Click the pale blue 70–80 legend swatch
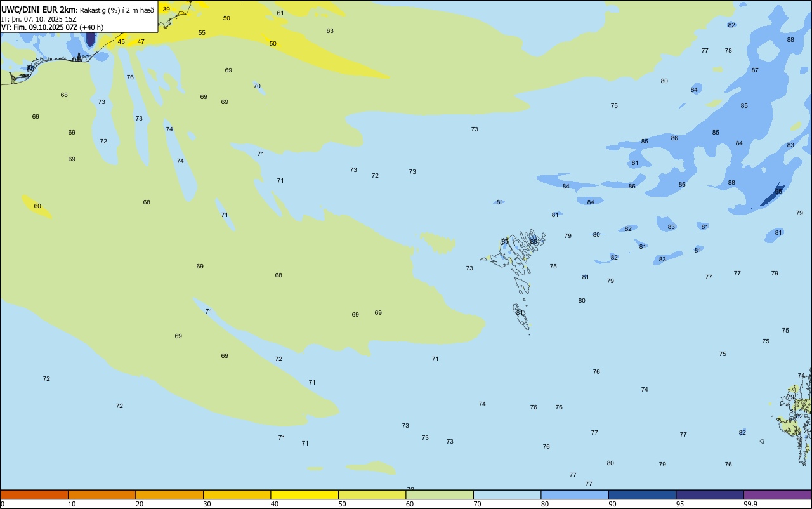Screen dimensions: 812x509 click(507, 494)
